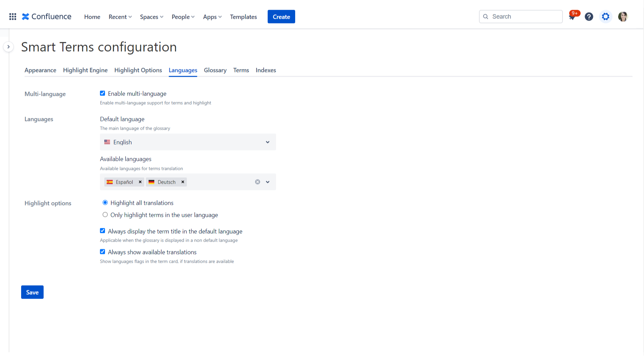Select Only highlight terms in the user language
The height and width of the screenshot is (362, 644).
[x=105, y=215]
